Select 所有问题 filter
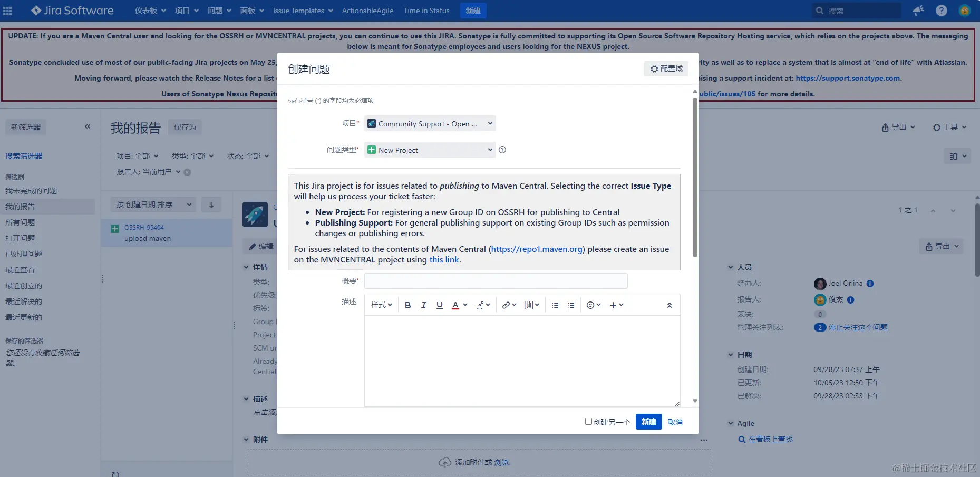This screenshot has width=980, height=477. [20, 222]
